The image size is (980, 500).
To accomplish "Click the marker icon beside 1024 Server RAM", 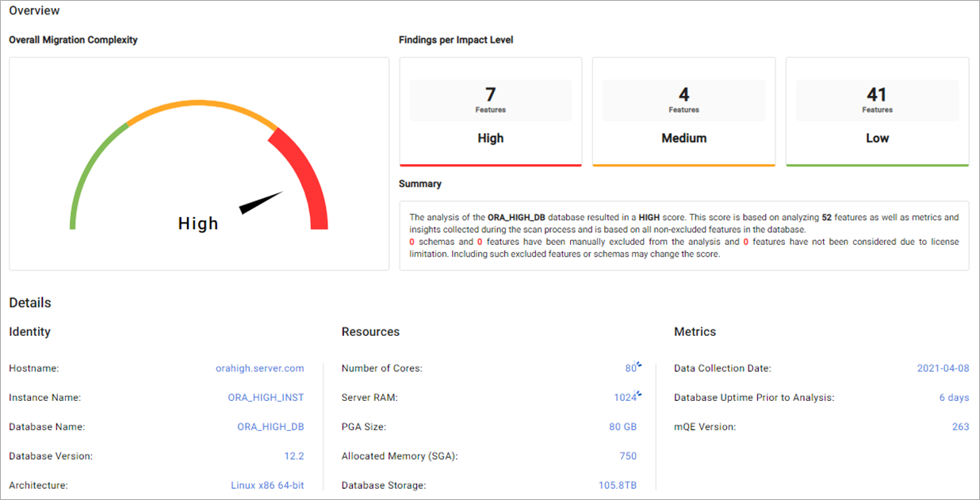I will [x=639, y=394].
